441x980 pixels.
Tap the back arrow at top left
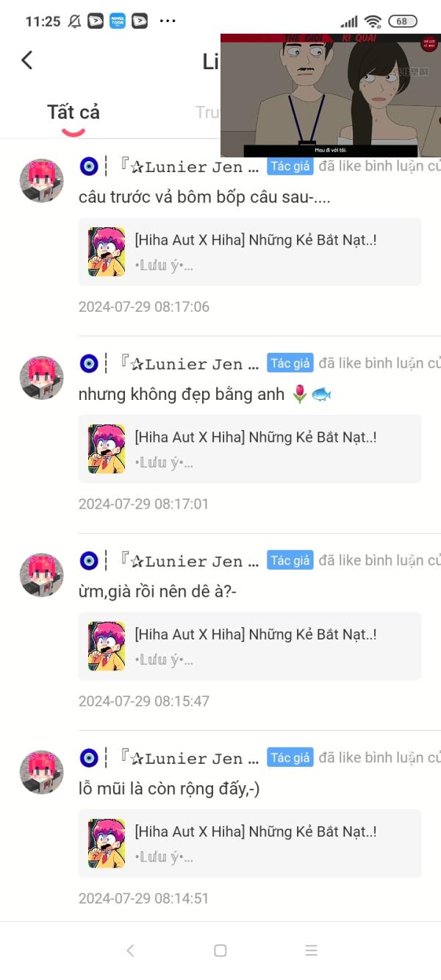[x=27, y=60]
